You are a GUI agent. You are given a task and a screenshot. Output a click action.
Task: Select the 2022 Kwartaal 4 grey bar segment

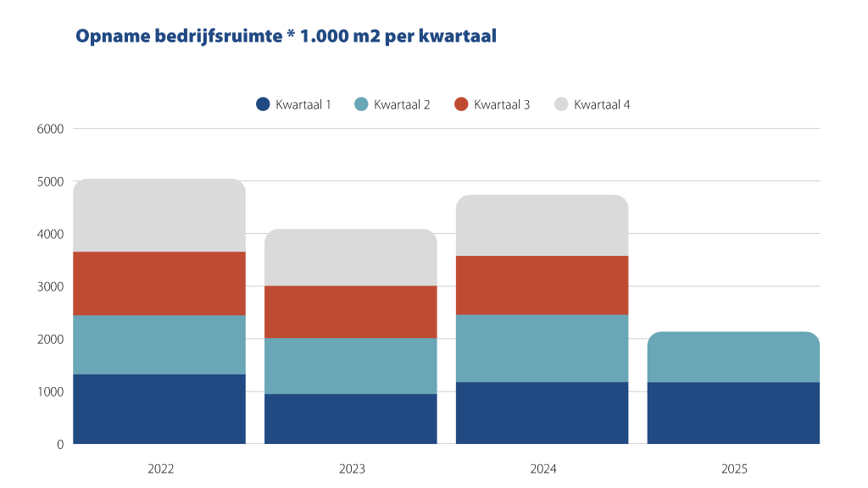pos(159,216)
